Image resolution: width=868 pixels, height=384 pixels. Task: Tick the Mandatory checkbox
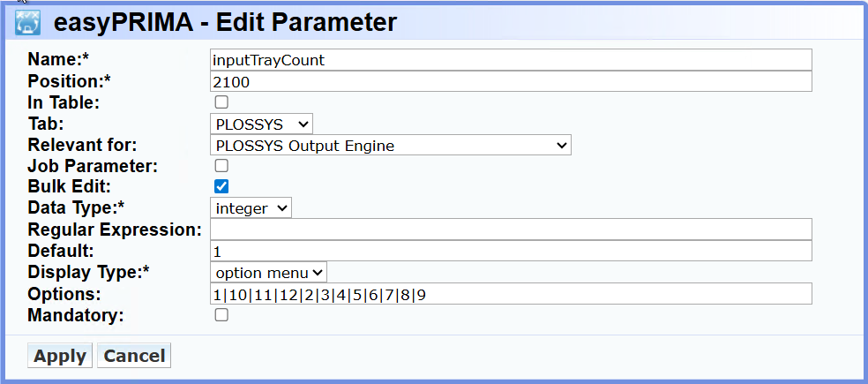click(221, 315)
